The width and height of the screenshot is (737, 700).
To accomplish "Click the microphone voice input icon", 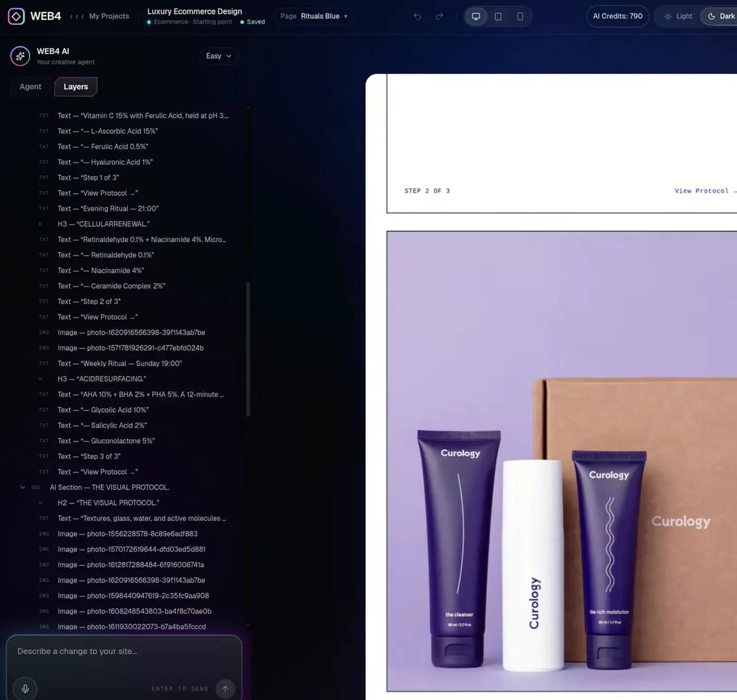I will tap(25, 688).
